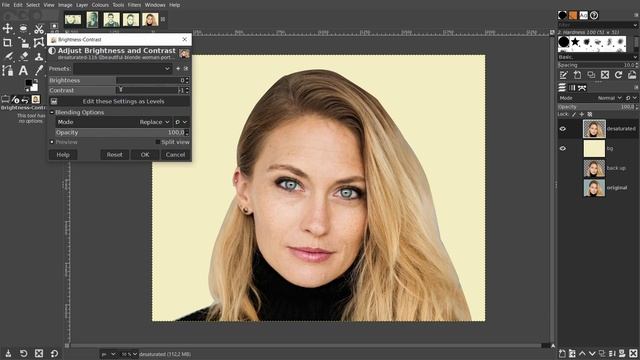Image resolution: width=640 pixels, height=360 pixels.
Task: Select the Cage Transform tool
Action: point(39,42)
